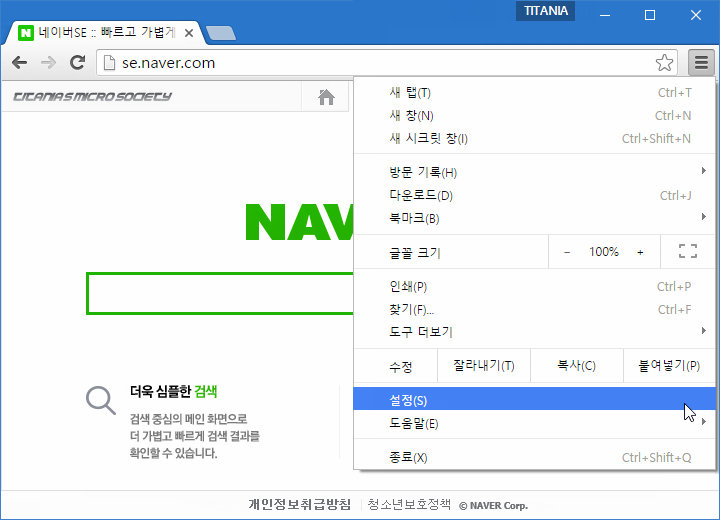This screenshot has height=520, width=720.
Task: Increase zoom with the plus button
Action: click(x=640, y=252)
